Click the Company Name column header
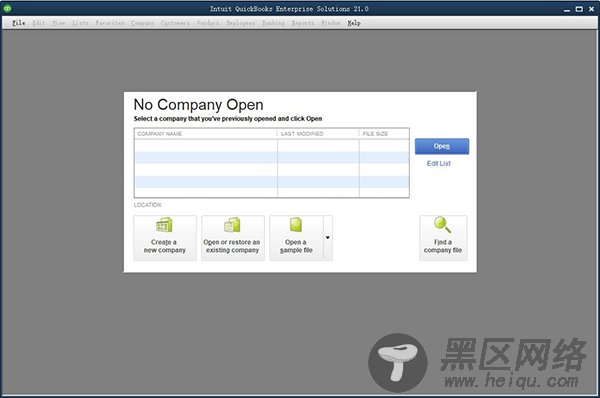The image size is (600, 398). [205, 134]
